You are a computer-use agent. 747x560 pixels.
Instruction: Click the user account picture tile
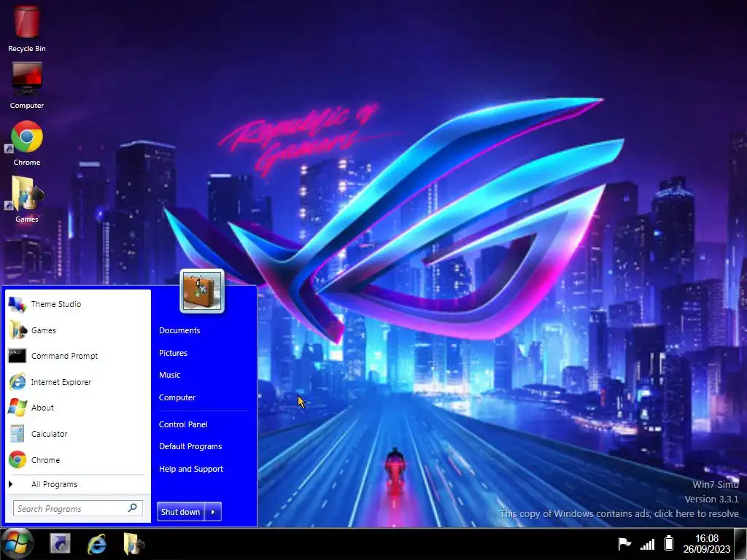pos(202,292)
